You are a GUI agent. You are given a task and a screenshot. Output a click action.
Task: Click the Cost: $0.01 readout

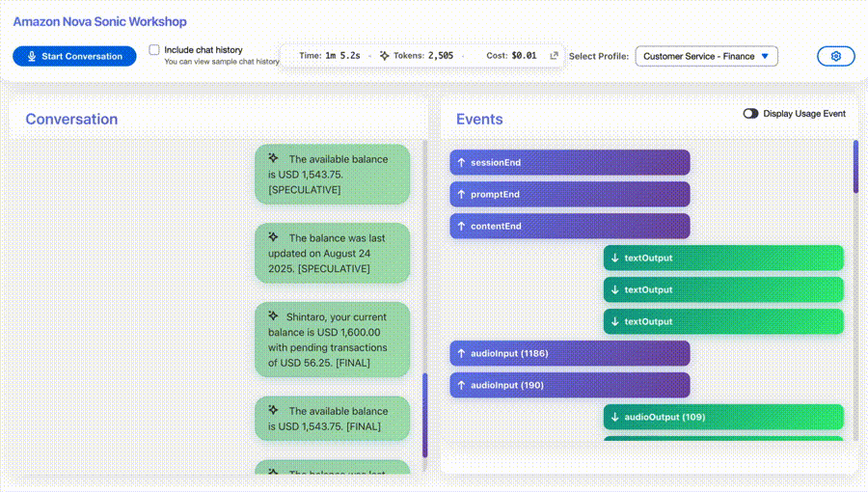click(x=511, y=55)
